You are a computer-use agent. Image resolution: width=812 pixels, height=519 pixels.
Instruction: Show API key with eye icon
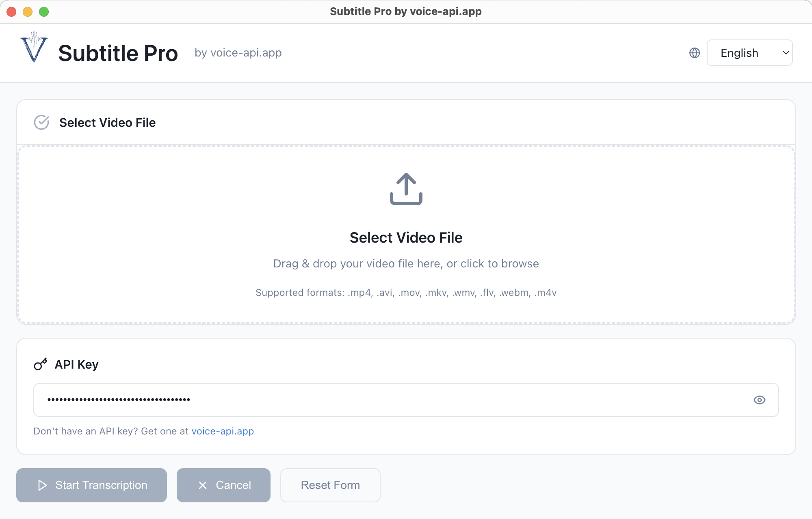click(x=759, y=400)
